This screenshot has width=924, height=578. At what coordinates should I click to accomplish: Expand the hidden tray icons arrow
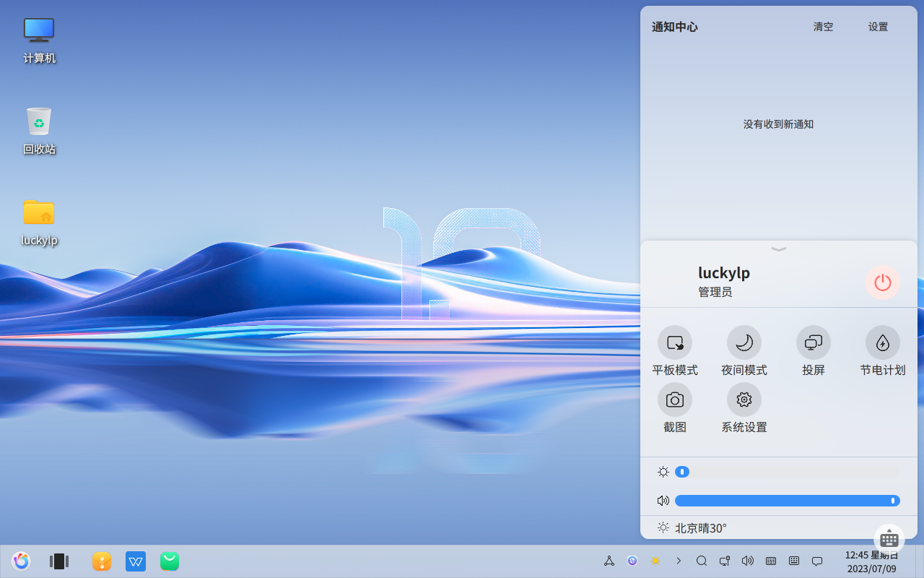679,561
